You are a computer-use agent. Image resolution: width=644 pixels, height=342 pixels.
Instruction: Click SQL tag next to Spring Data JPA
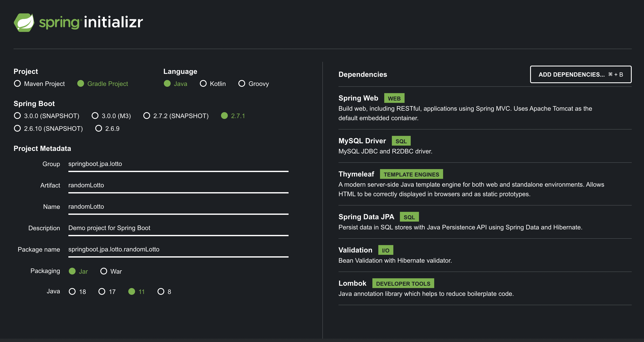tap(409, 217)
